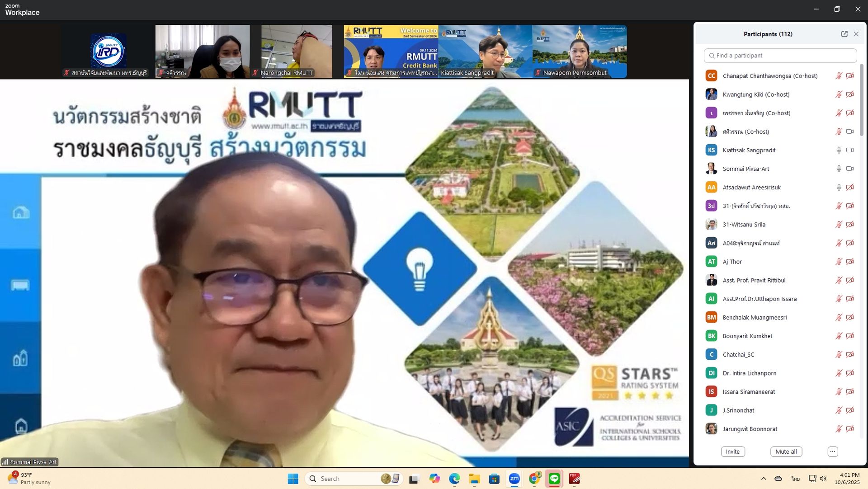Open the Windows Start menu

293,479
